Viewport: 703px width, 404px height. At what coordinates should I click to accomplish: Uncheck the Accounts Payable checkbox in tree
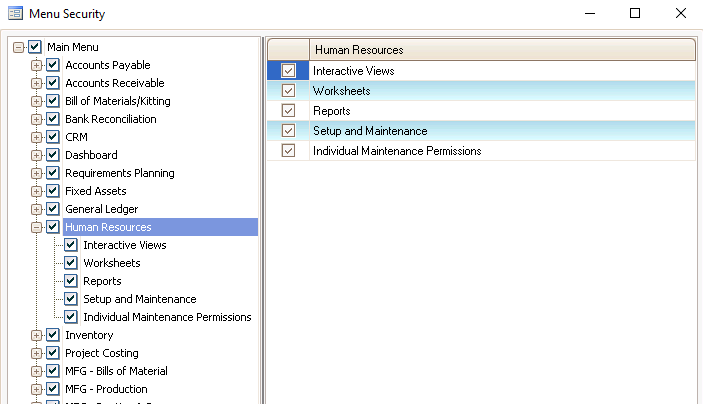(x=54, y=65)
